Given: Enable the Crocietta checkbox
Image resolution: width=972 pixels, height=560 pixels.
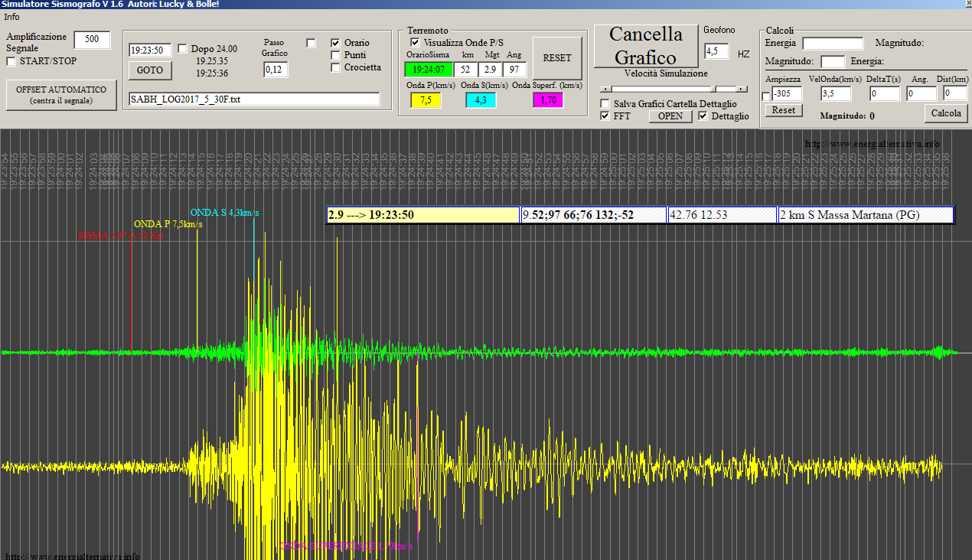Looking at the screenshot, I should click(x=335, y=67).
